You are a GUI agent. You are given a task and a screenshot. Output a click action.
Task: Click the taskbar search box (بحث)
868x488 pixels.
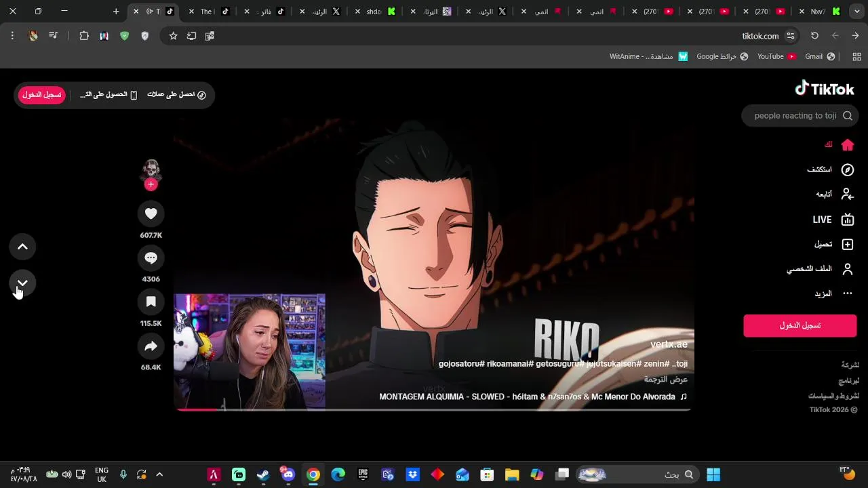pyautogui.click(x=639, y=474)
